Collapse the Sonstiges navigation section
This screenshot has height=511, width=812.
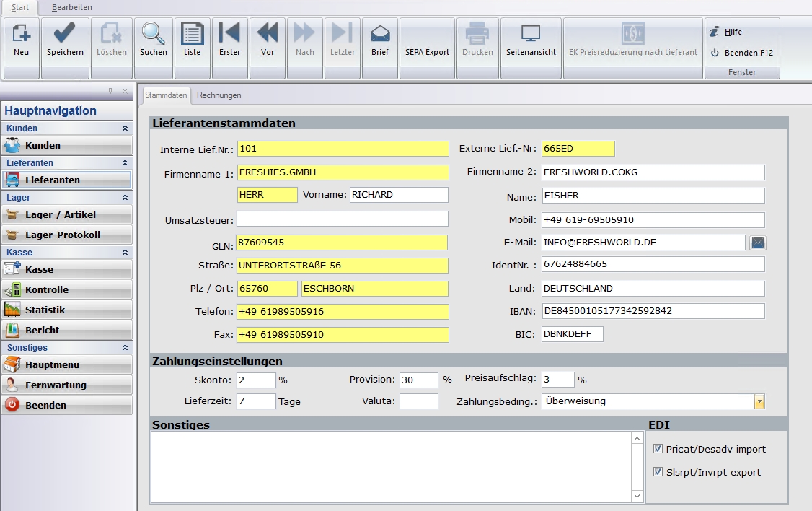pyautogui.click(x=125, y=348)
